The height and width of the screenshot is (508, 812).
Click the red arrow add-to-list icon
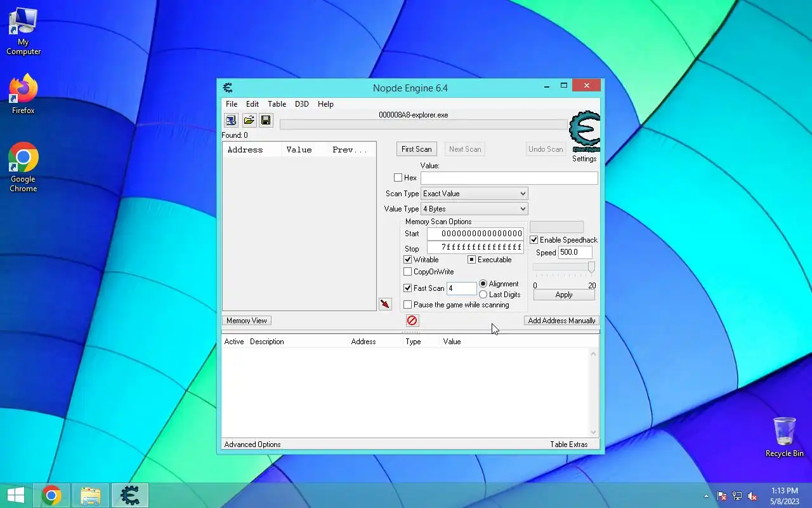point(385,304)
